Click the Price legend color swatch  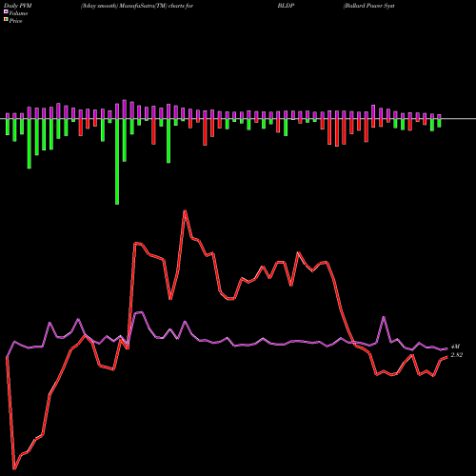pos(6,20)
